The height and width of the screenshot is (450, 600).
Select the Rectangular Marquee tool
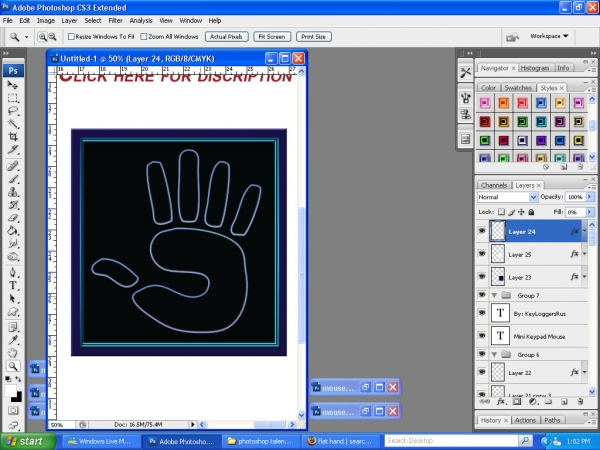point(13,98)
